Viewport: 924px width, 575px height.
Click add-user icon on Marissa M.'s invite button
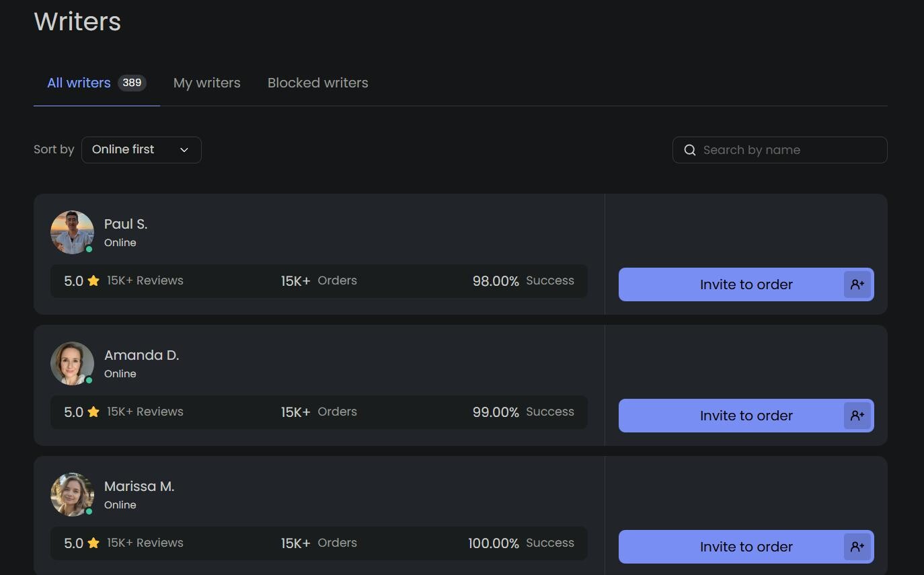pyautogui.click(x=857, y=547)
